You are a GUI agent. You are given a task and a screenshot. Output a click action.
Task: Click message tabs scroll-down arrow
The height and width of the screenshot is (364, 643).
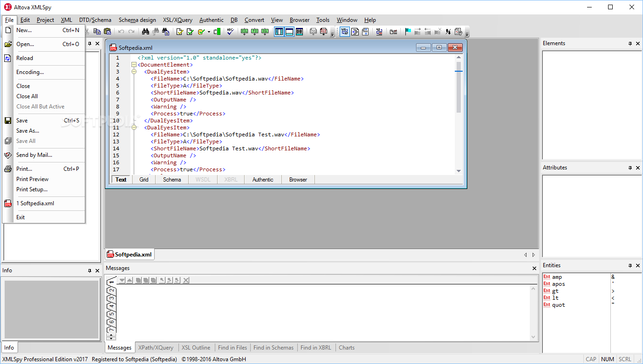coord(111,338)
